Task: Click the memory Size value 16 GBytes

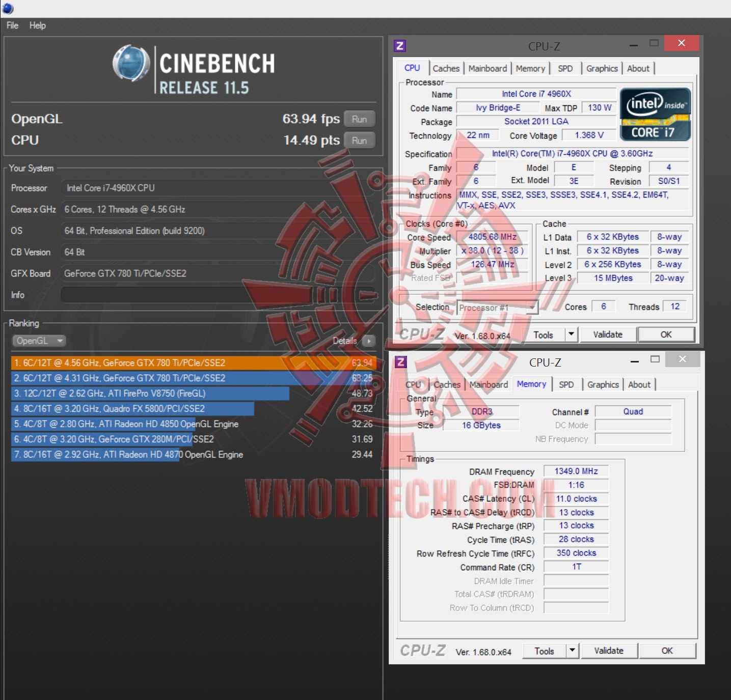Action: [481, 425]
